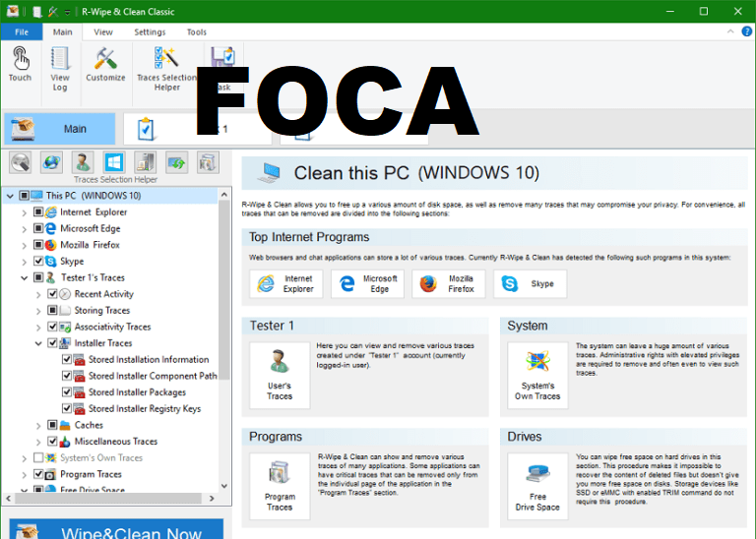
Task: Toggle Associativity Traces checkbox
Action: (52, 327)
